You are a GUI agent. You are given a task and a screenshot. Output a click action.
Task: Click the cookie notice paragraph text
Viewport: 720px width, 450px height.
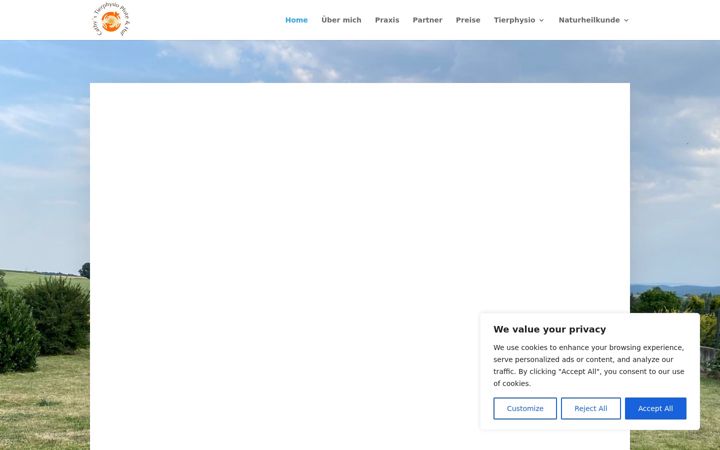point(589,366)
